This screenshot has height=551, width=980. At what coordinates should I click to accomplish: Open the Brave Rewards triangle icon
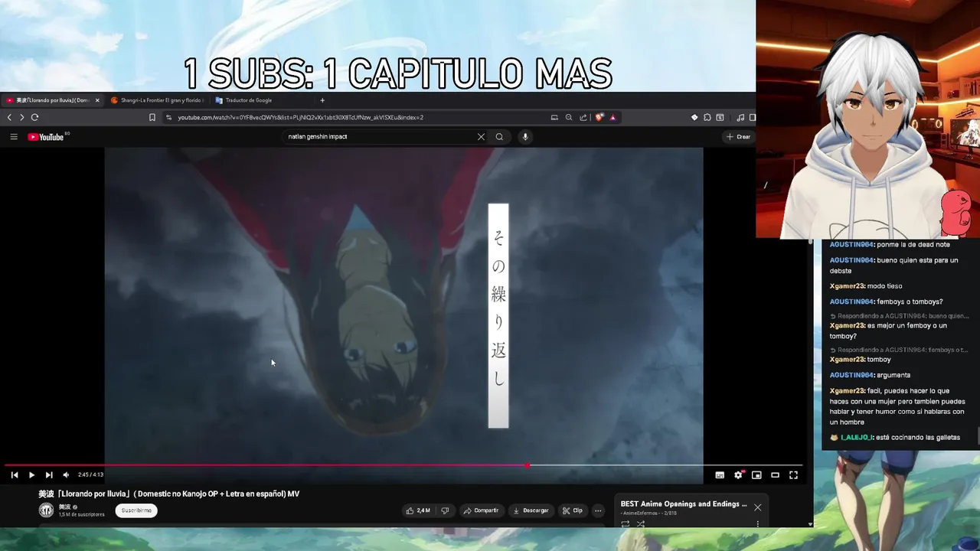[x=612, y=117]
